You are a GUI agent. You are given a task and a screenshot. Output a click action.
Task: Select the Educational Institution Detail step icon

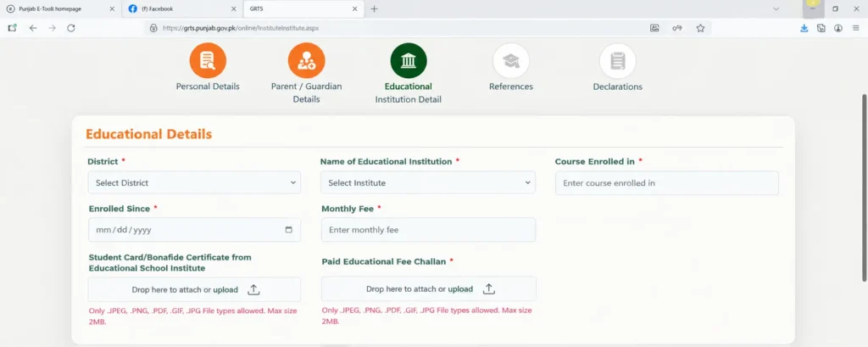click(409, 61)
